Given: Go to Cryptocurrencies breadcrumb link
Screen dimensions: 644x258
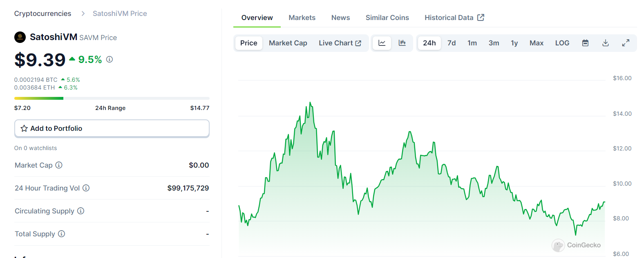Looking at the screenshot, I should (x=42, y=13).
